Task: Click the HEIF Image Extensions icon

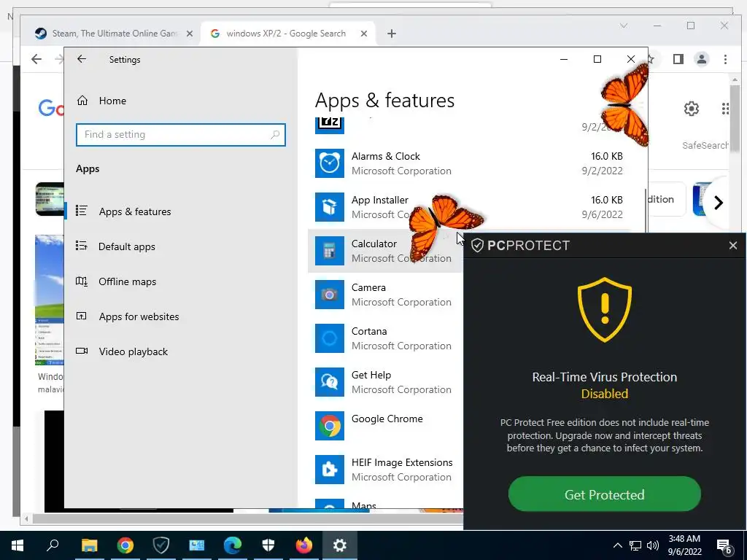Action: click(x=330, y=470)
